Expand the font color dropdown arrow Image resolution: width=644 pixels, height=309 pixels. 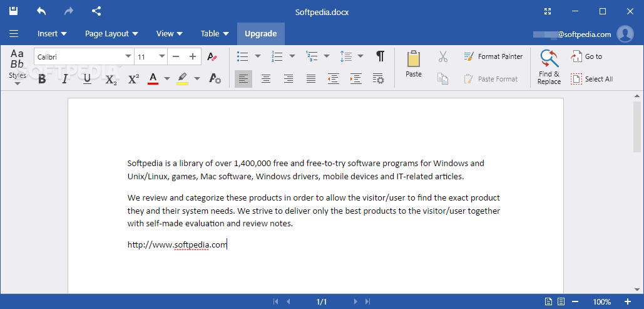click(166, 78)
